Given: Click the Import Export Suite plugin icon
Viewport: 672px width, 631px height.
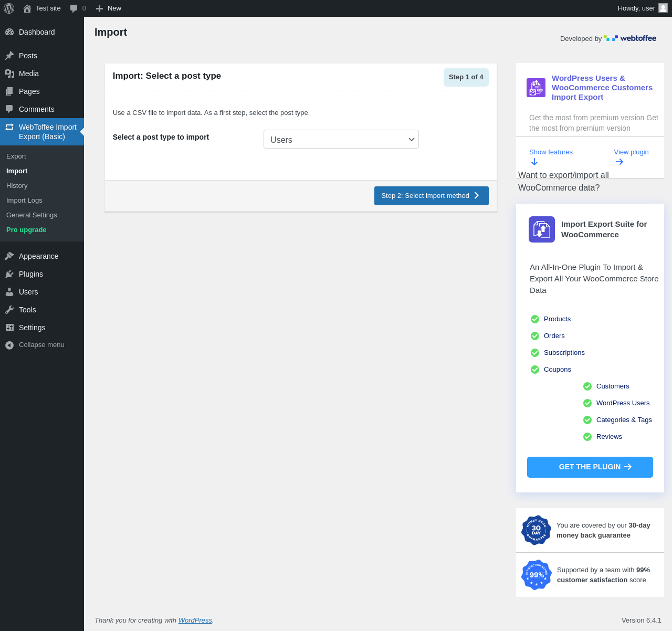Looking at the screenshot, I should [542, 229].
